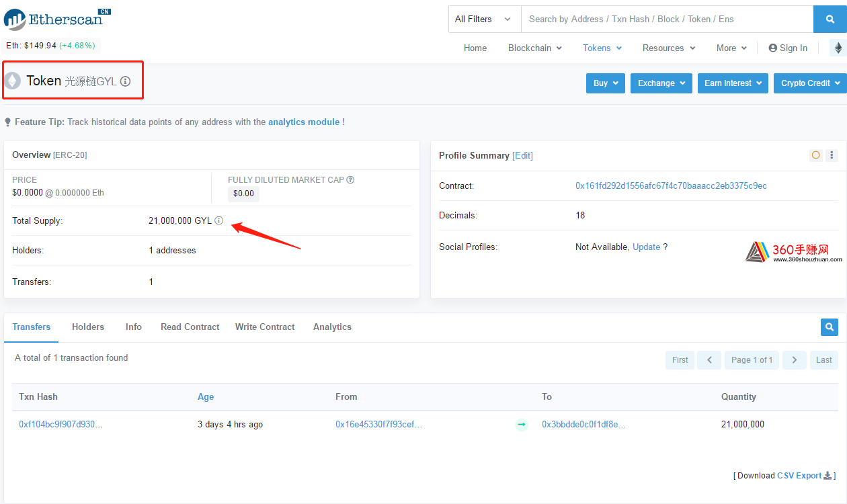Viewport: 847px width, 504px height.
Task: Click the info icon beside token name GYL
Action: coord(125,81)
